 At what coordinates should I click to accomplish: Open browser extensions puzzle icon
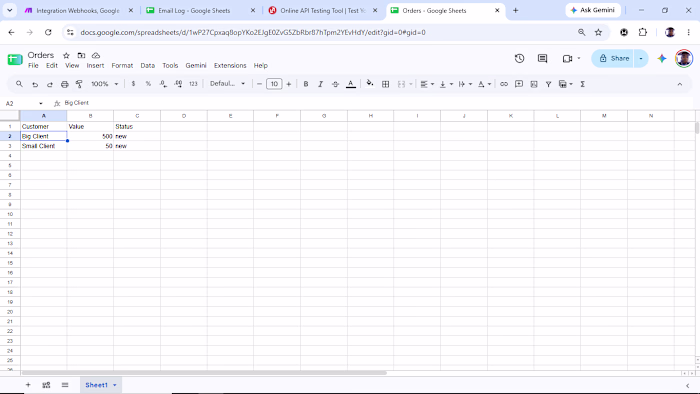(x=642, y=32)
